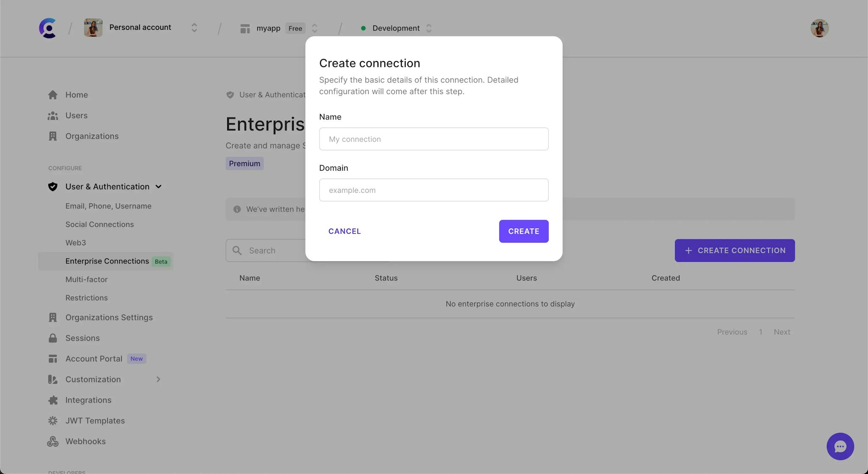Click the Users section icon
868x474 pixels.
pos(52,115)
